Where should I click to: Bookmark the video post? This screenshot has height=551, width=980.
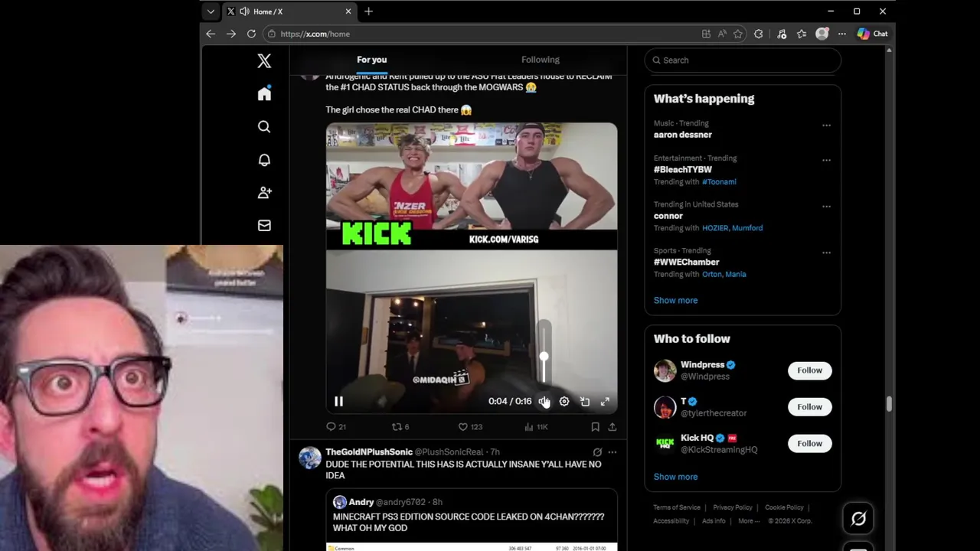[x=595, y=427]
